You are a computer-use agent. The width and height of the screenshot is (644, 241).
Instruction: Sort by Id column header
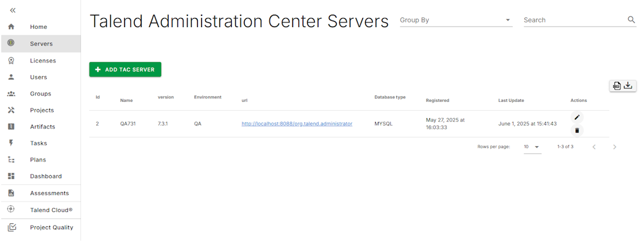[x=98, y=97]
